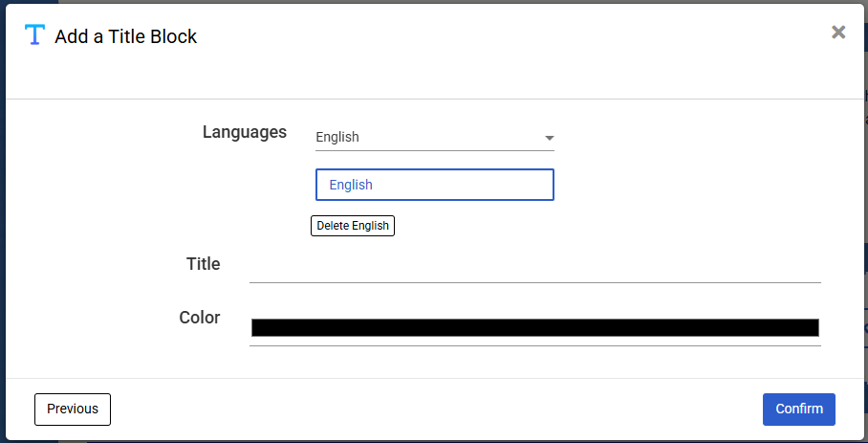Select the English language box
The width and height of the screenshot is (868, 443).
[x=434, y=185]
